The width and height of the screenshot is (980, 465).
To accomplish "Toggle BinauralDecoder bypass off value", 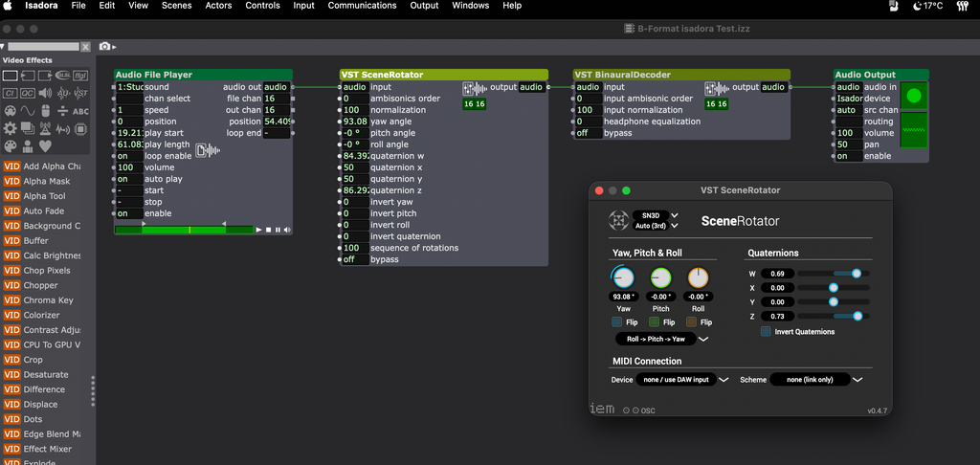I will (x=589, y=133).
